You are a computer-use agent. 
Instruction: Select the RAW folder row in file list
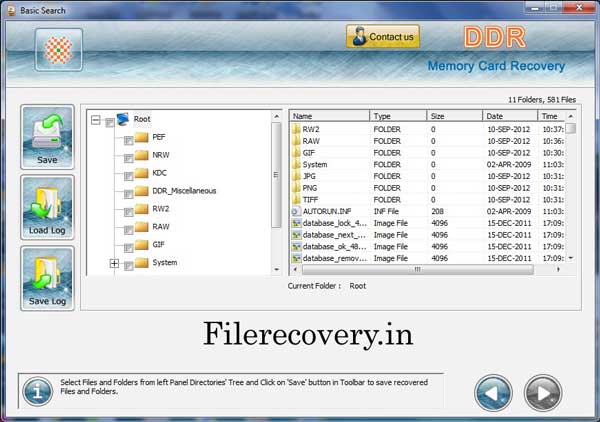click(x=427, y=141)
